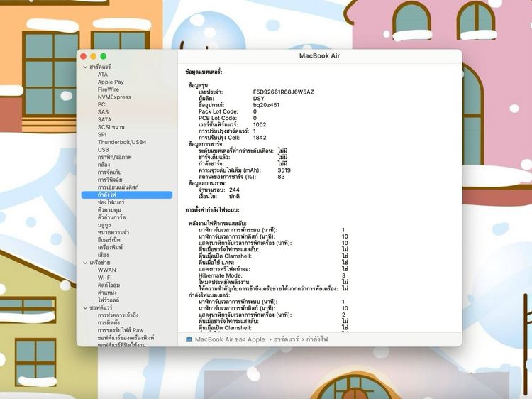Select the หน่วยความจำ sidebar item
The height and width of the screenshot is (399, 532).
point(114,232)
